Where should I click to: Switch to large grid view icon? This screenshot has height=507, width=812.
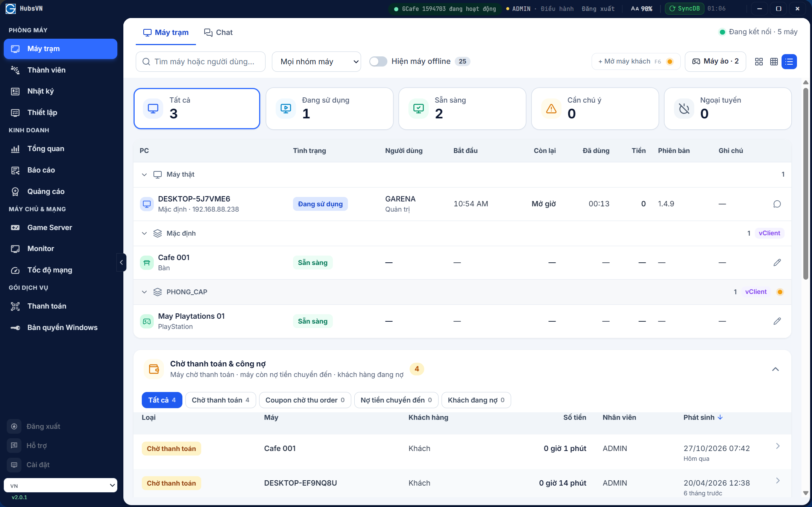coord(759,62)
